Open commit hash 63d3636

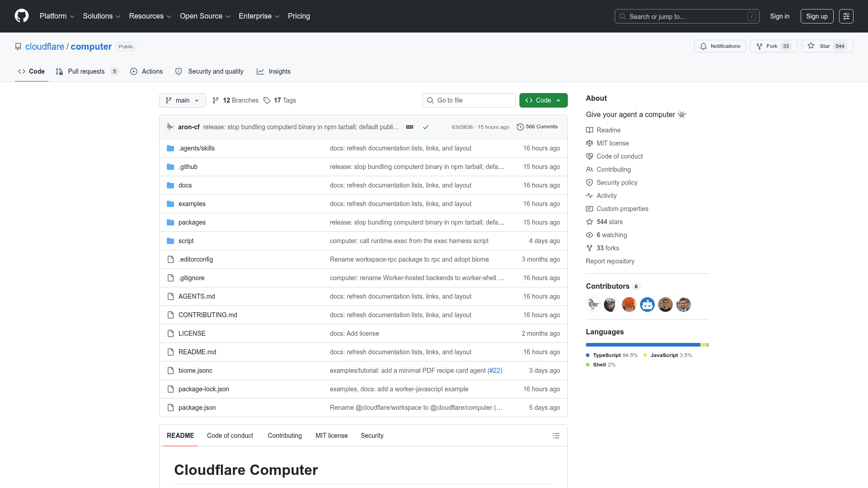(x=462, y=127)
